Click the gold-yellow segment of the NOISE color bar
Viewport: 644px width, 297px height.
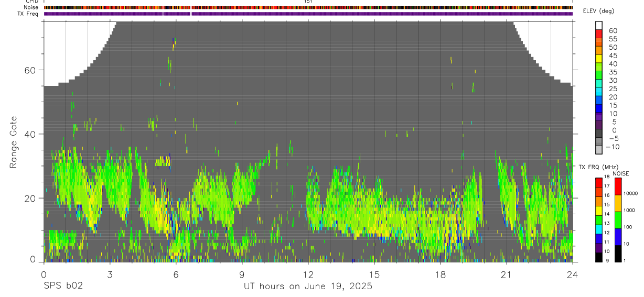618,203
